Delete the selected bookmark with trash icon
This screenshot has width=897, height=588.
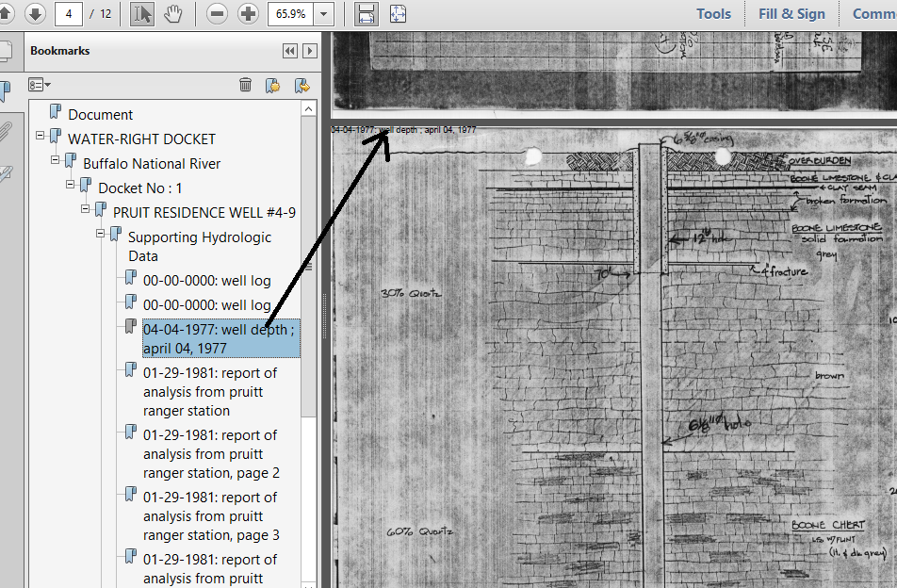(245, 85)
